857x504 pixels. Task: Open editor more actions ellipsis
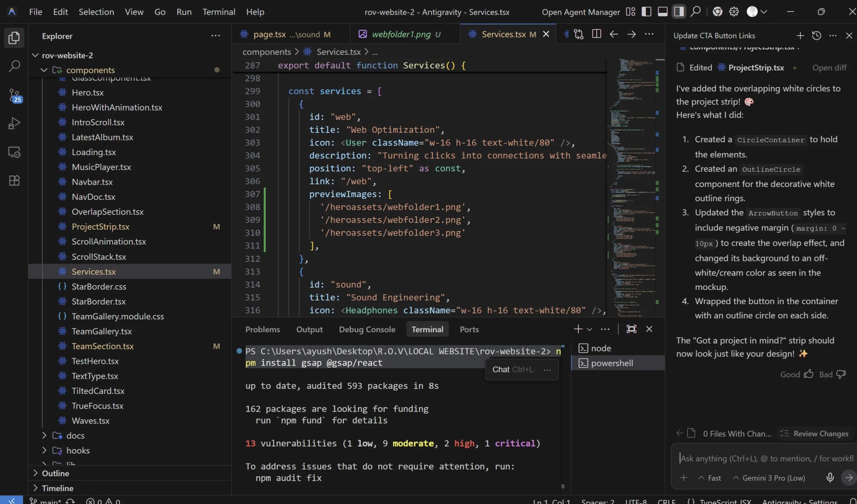pos(649,34)
